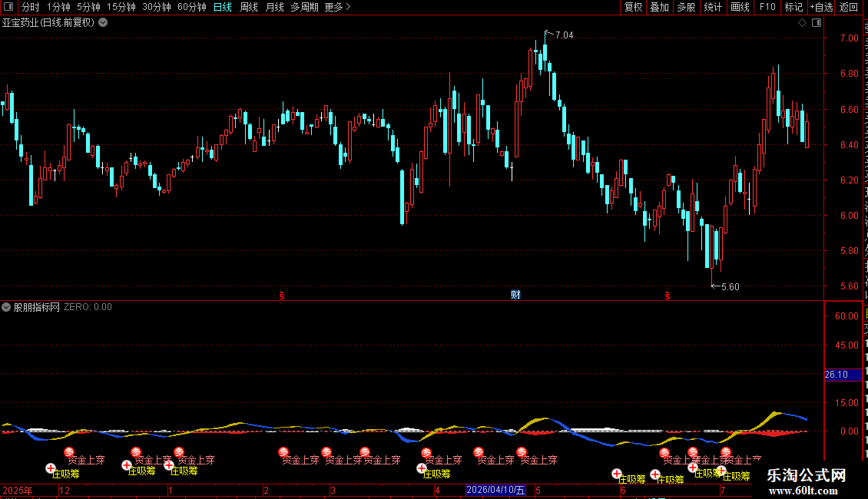
Task: Open the dropdown beside 亚宝药业(日线.前复权) title
Action: [x=103, y=23]
